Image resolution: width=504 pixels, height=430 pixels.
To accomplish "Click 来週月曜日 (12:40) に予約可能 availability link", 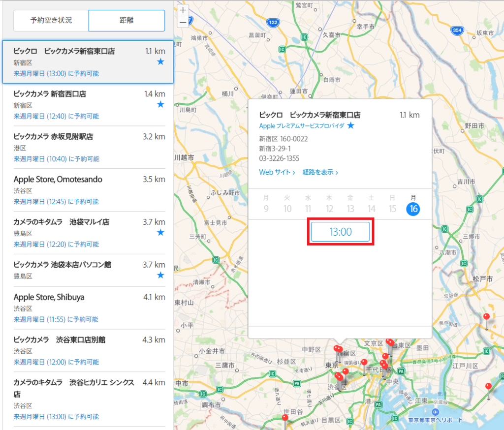I will 56,116.
